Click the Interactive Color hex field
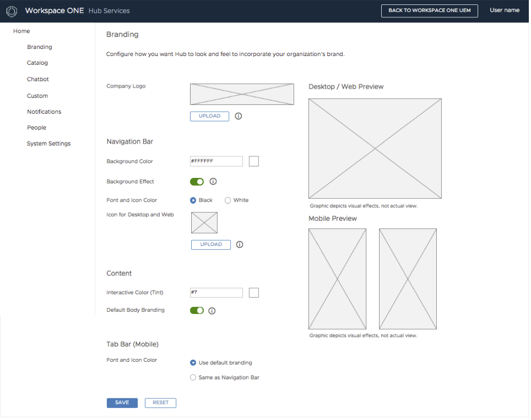Viewport: 531px width, 420px height. (x=217, y=294)
